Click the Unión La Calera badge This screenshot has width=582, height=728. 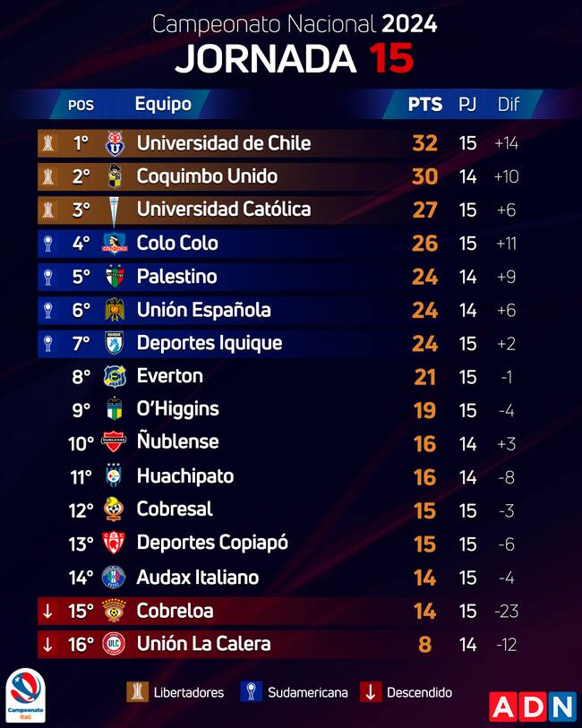[114, 644]
